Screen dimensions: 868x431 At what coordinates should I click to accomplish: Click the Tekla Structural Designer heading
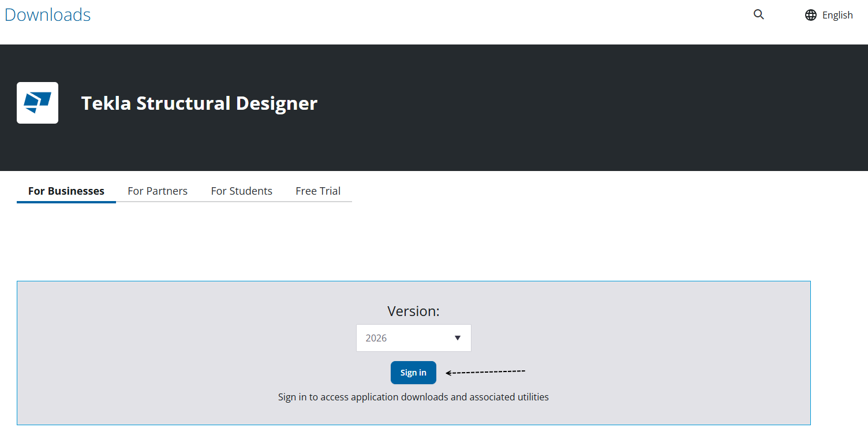pyautogui.click(x=200, y=103)
